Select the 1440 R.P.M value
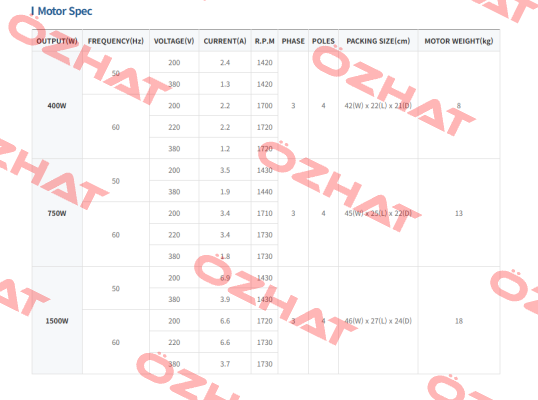Viewport: 538px width, 400px height. [265, 192]
